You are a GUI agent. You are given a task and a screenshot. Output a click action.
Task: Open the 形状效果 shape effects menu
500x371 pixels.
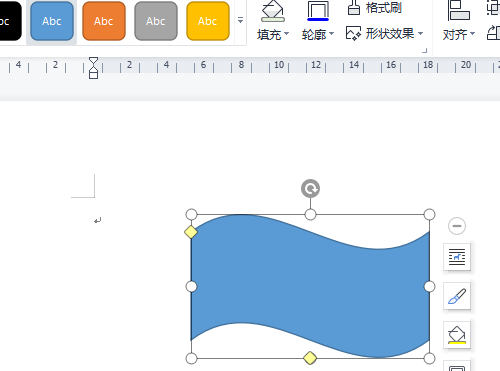tap(384, 34)
